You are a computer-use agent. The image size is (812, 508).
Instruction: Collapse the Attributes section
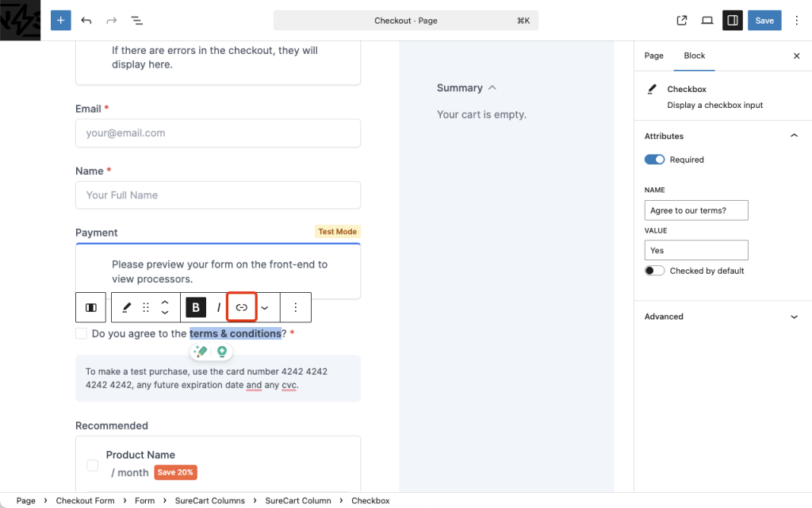click(794, 135)
